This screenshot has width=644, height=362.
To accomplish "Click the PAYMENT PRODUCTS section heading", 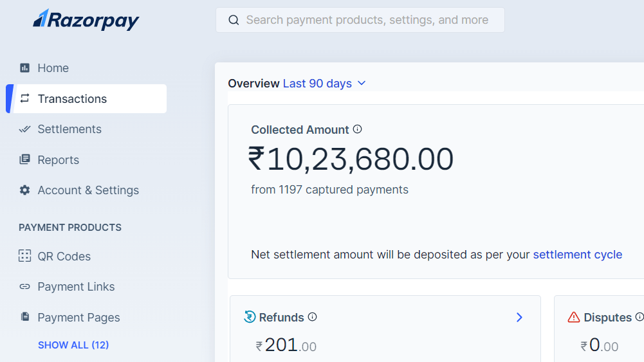I will coord(70,228).
